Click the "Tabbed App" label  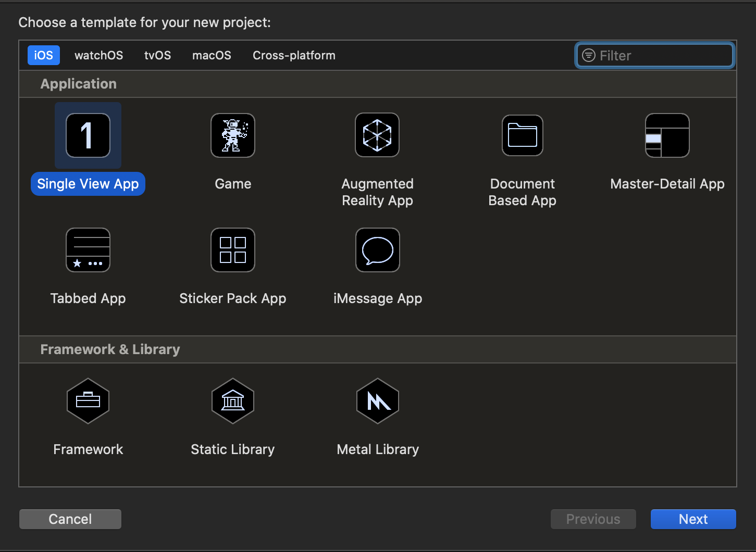coord(88,298)
